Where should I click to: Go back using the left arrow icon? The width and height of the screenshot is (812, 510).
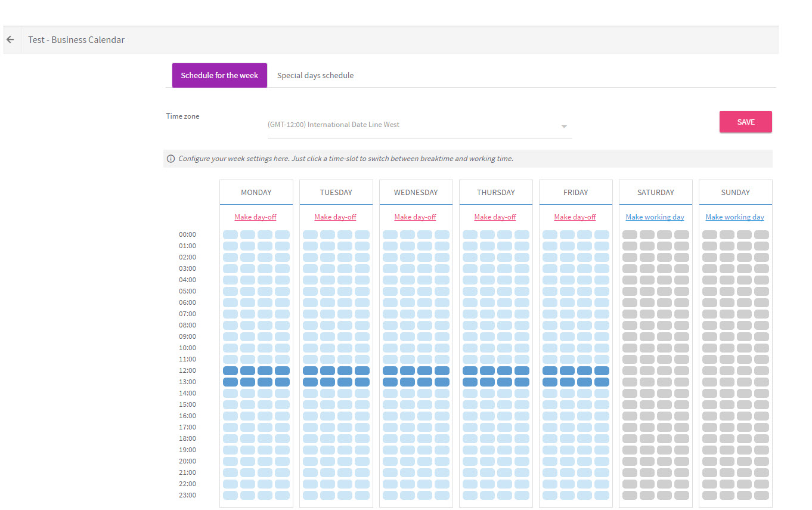pyautogui.click(x=10, y=39)
